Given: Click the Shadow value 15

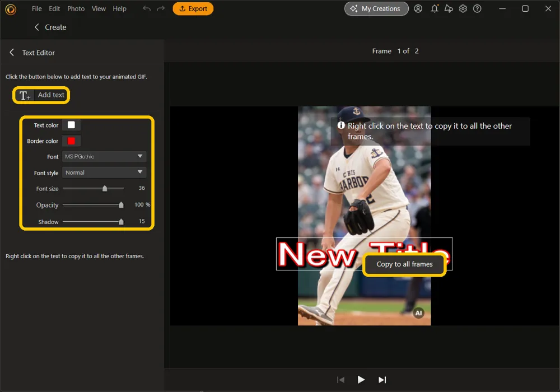Looking at the screenshot, I should coord(142,221).
